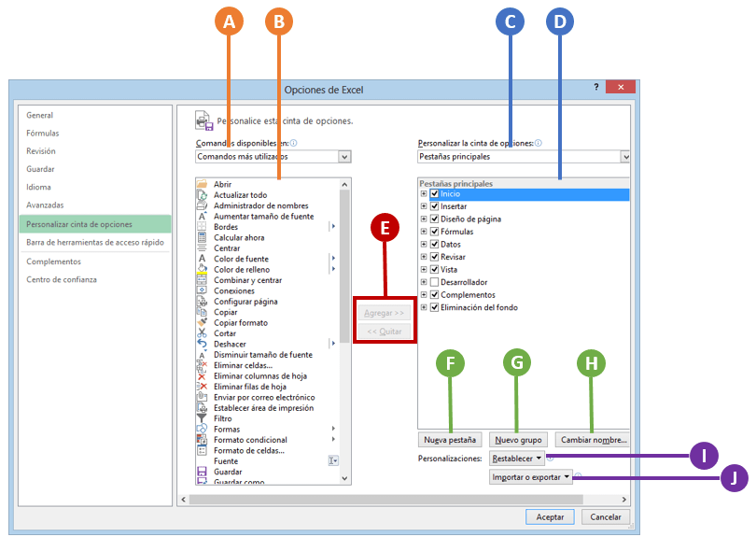756x537 pixels.
Task: Click the Agregar >> button
Action: [x=385, y=313]
